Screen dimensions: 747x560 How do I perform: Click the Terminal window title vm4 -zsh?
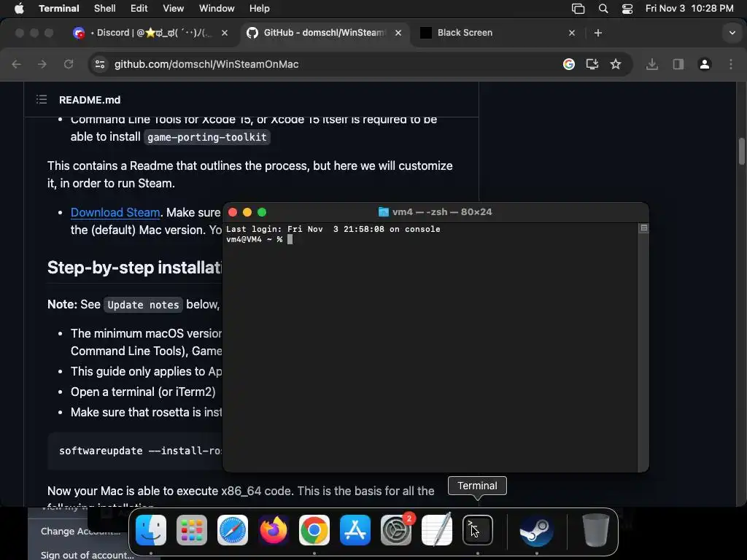[x=436, y=212]
